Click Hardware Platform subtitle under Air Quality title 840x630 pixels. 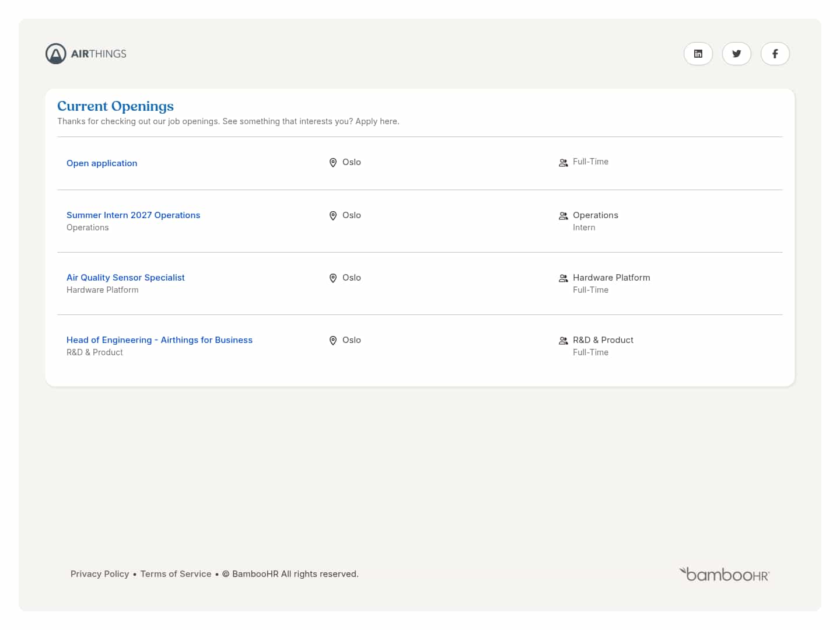103,290
